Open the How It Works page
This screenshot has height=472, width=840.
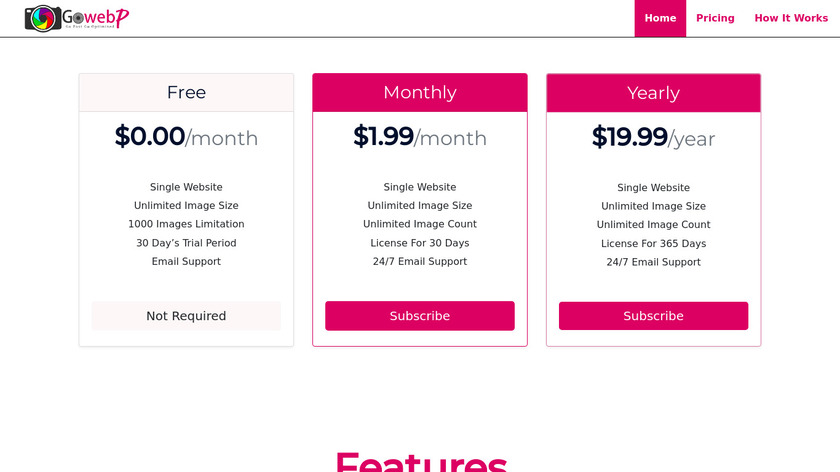tap(791, 18)
